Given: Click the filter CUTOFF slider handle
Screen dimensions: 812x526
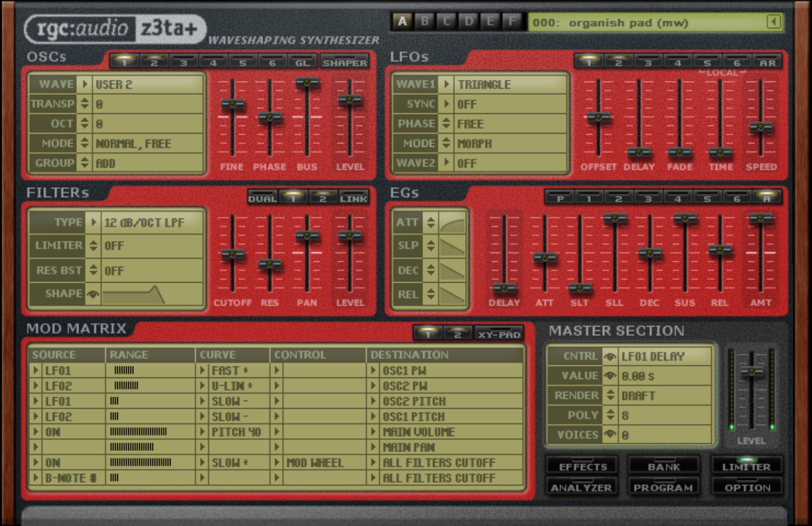Looking at the screenshot, I should pos(232,254).
